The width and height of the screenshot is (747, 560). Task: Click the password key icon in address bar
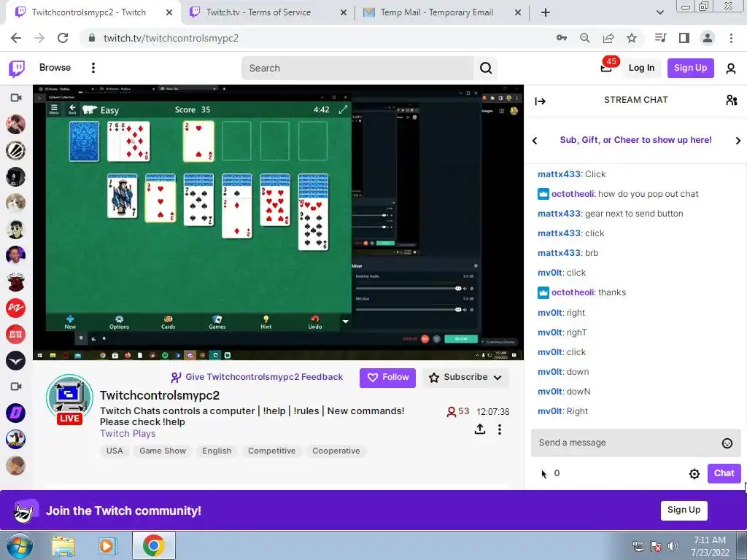(x=562, y=38)
